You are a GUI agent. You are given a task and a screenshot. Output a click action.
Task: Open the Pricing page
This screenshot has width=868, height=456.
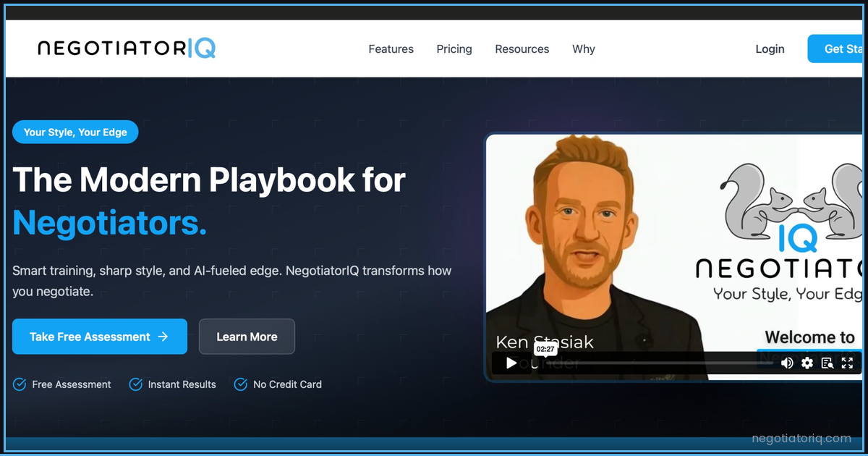[x=454, y=49]
